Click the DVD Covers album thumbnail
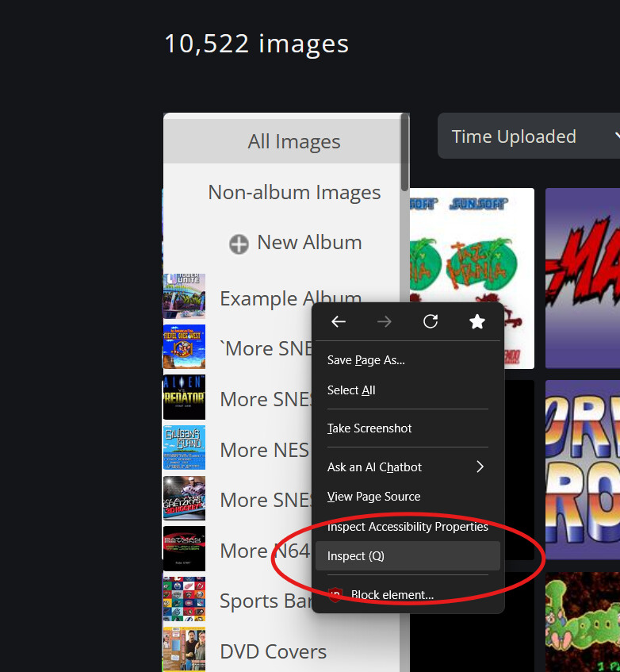The width and height of the screenshot is (620, 672). (184, 650)
